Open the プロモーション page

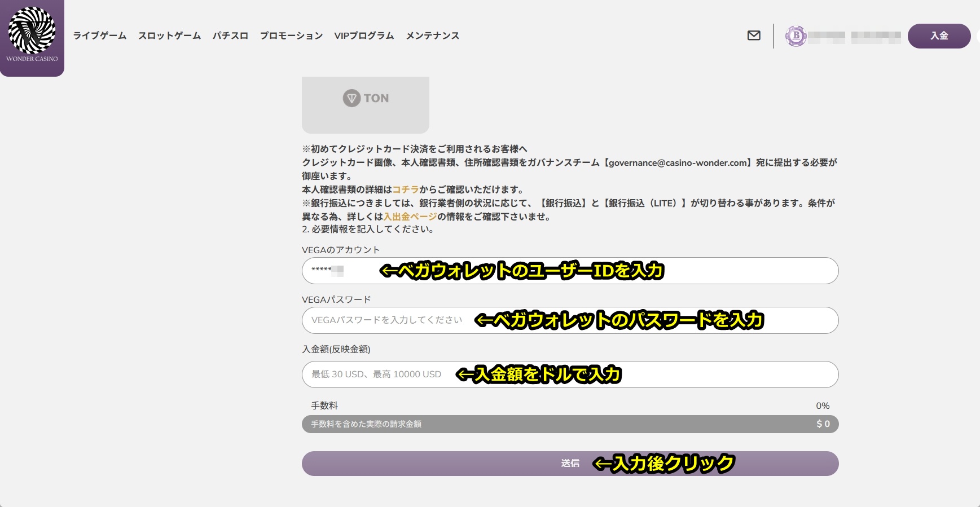(291, 36)
